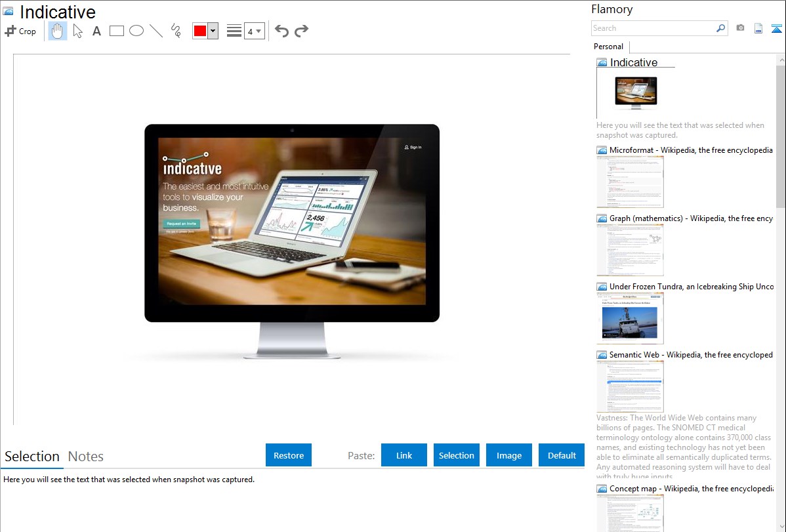Image resolution: width=786 pixels, height=532 pixels.
Task: Click the snapshot list scrollbar thumb
Action: pos(781,136)
